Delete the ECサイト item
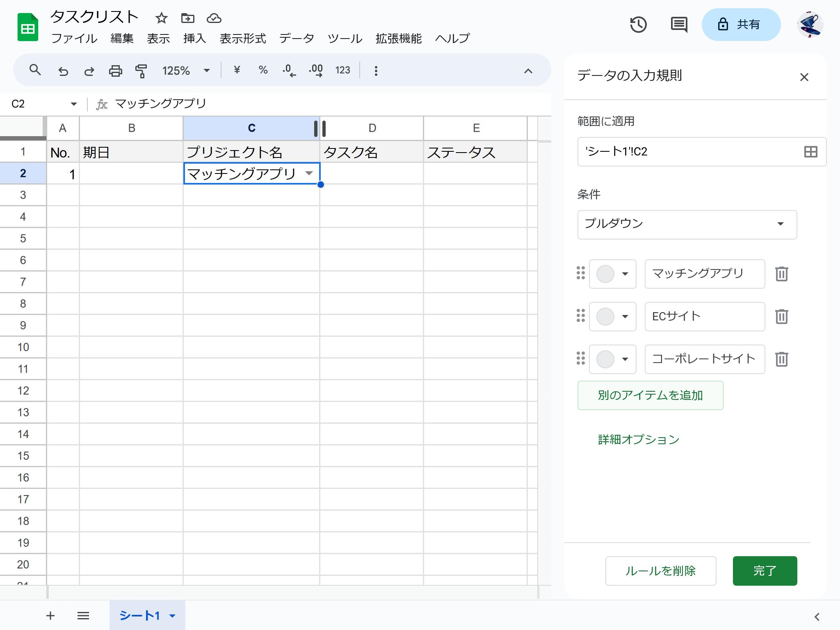The height and width of the screenshot is (630, 840). (781, 316)
